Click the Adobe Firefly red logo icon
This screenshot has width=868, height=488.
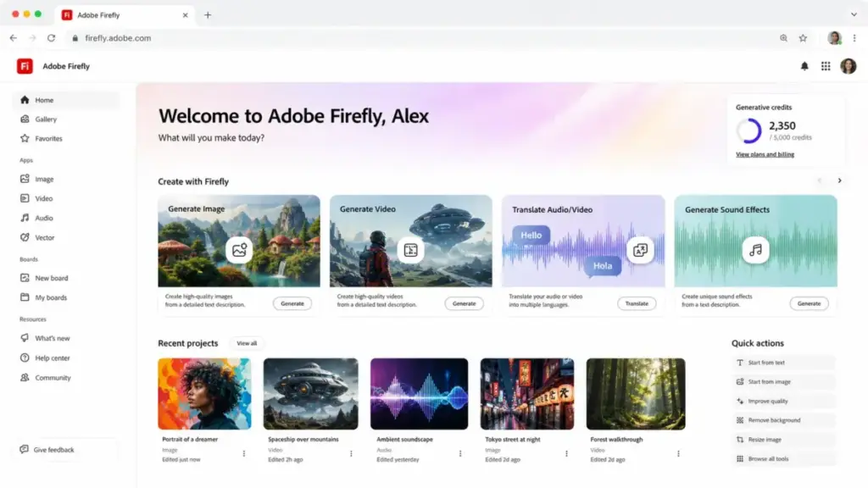point(25,66)
